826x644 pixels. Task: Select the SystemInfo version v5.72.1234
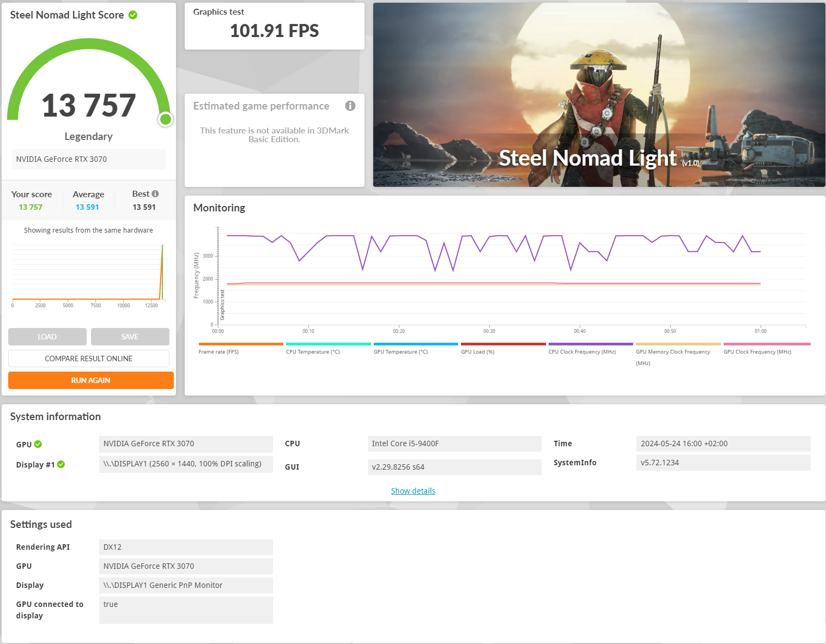click(724, 463)
